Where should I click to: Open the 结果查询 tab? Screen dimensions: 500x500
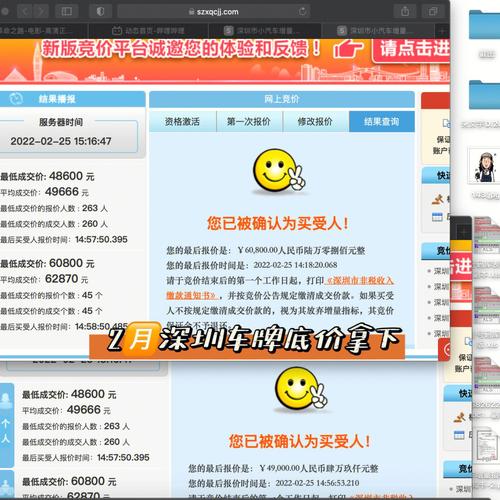tap(382, 122)
